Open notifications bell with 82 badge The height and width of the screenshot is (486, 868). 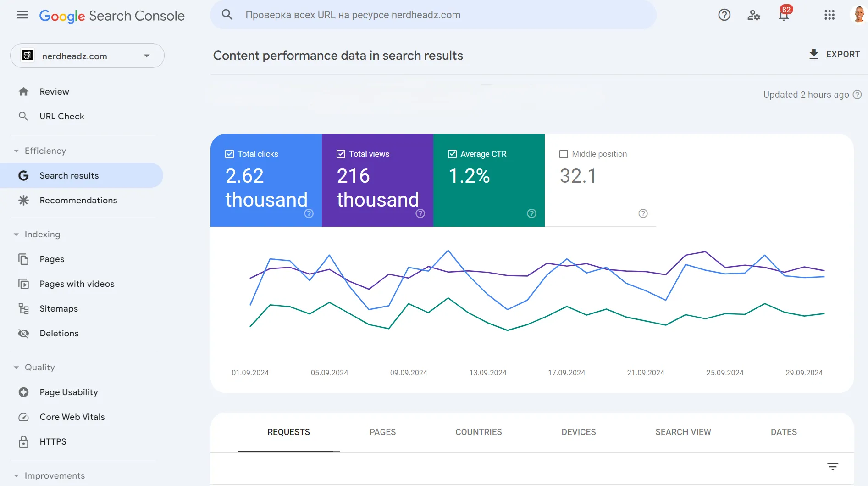click(x=784, y=15)
